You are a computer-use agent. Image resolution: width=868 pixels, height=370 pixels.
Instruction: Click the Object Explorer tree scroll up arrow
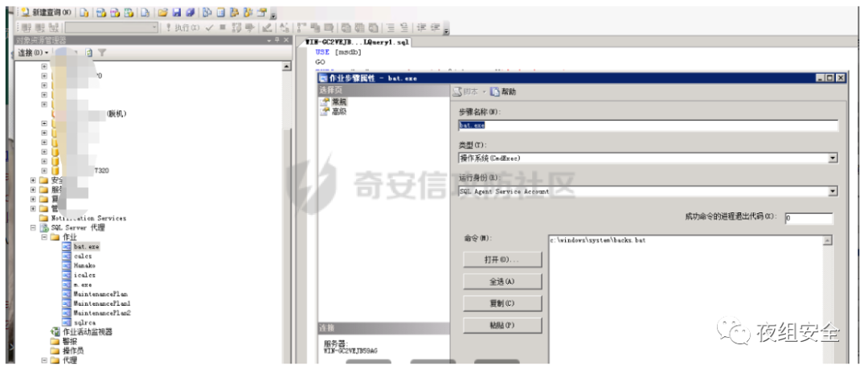click(286, 67)
